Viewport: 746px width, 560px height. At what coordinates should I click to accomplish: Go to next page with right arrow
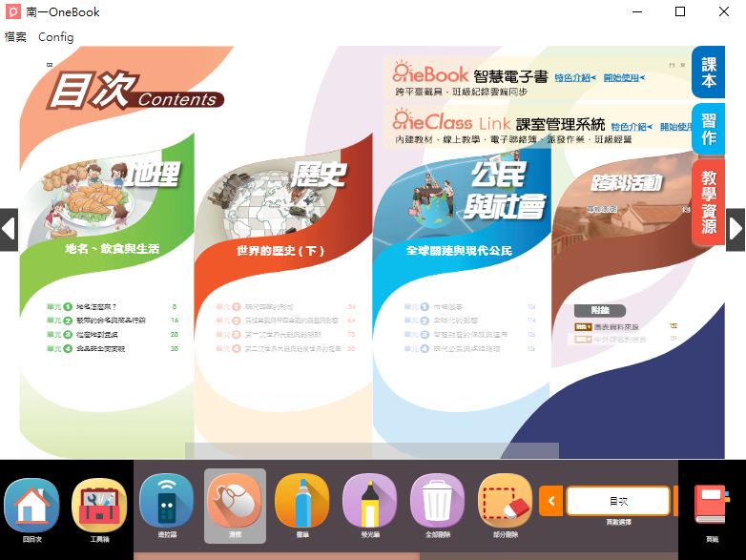[x=736, y=229]
